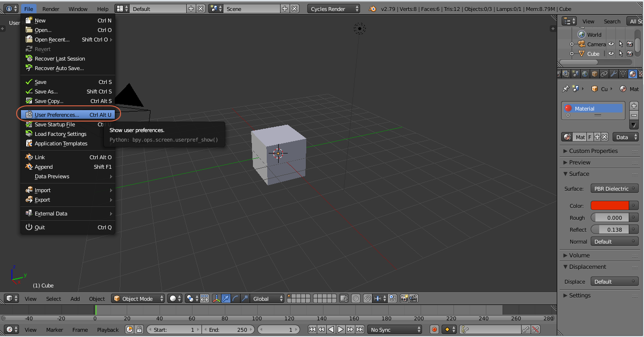Open the Object Mode dropdown
644x337 pixels.
tap(138, 298)
